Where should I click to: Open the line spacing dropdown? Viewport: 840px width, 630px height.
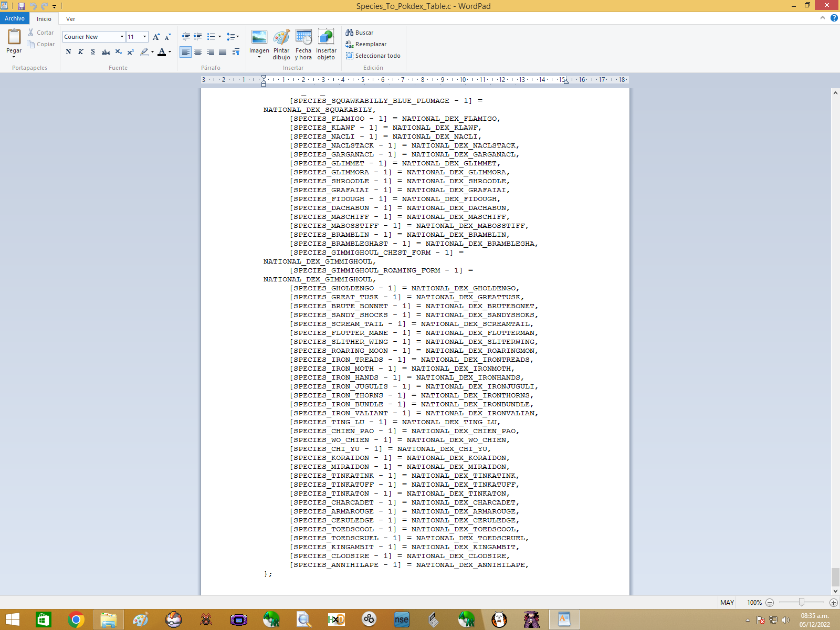click(232, 37)
